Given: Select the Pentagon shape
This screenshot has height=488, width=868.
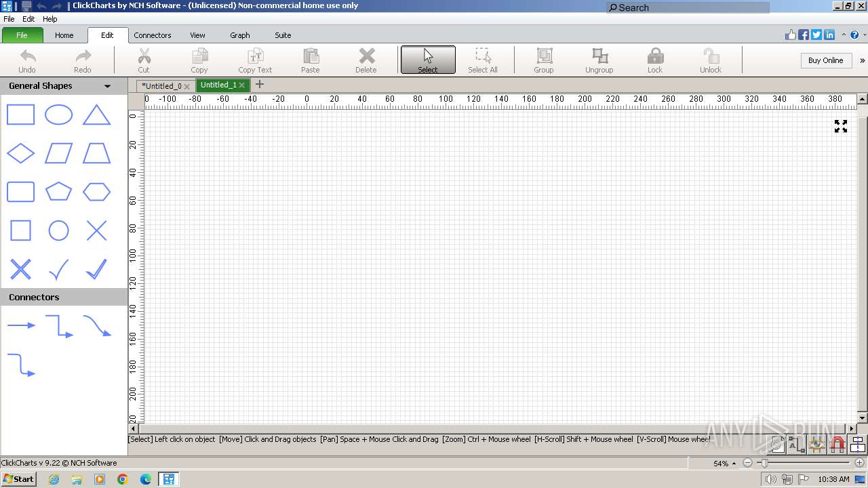Looking at the screenshot, I should 58,192.
